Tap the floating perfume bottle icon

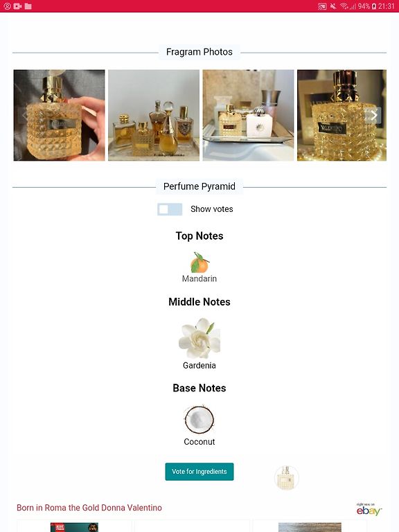pos(286,477)
